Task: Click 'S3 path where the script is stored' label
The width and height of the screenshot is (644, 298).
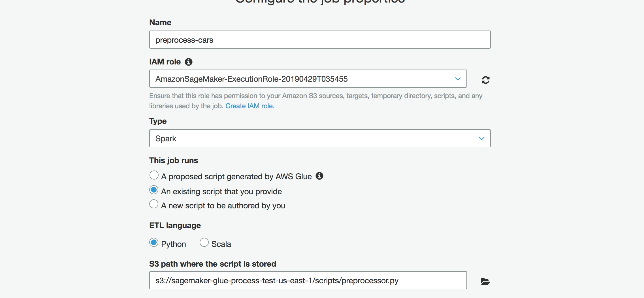Action: tap(212, 264)
